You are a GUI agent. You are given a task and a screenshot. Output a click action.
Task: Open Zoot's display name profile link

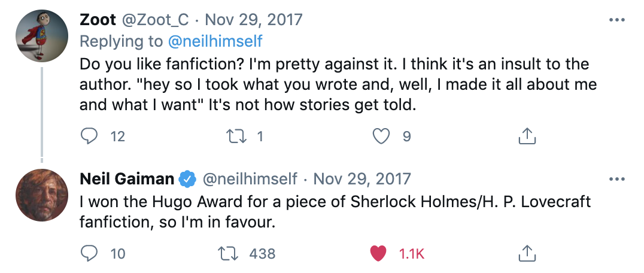coord(98,20)
